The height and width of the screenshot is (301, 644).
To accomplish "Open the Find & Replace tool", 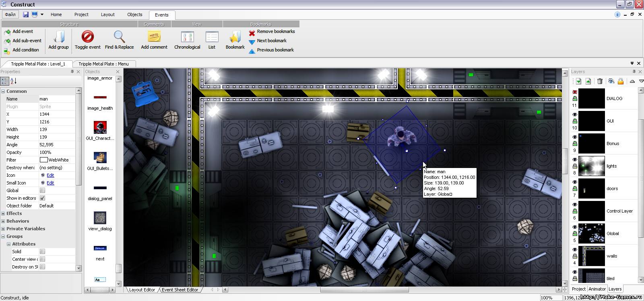I will [119, 37].
